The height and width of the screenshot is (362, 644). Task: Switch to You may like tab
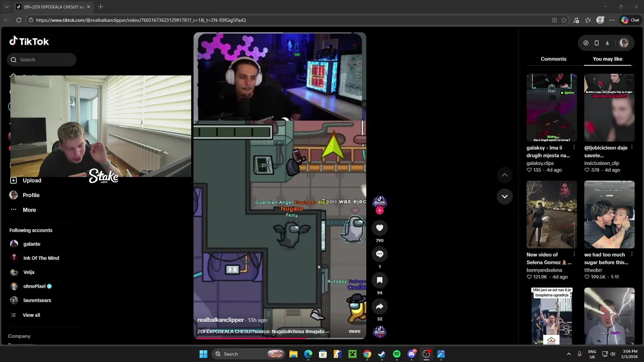[607, 59]
